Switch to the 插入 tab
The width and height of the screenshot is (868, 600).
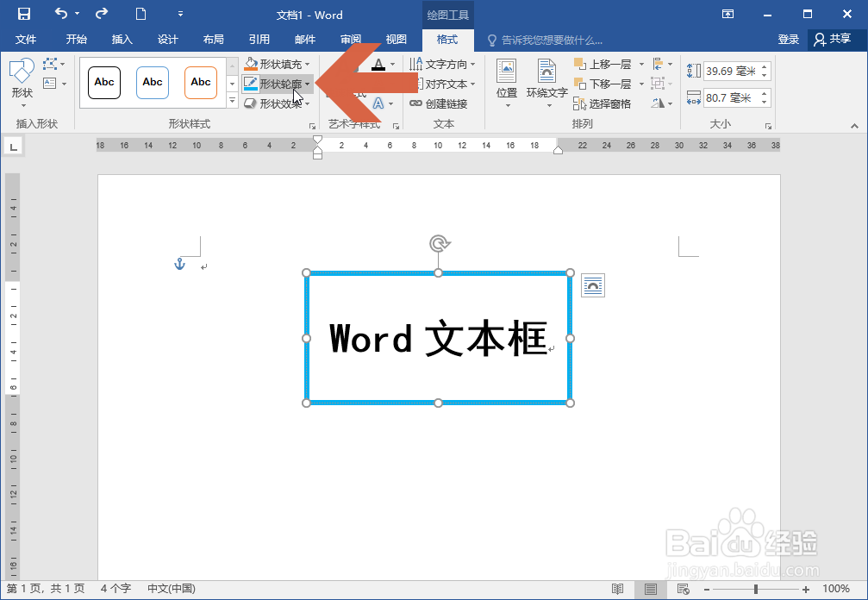click(122, 40)
